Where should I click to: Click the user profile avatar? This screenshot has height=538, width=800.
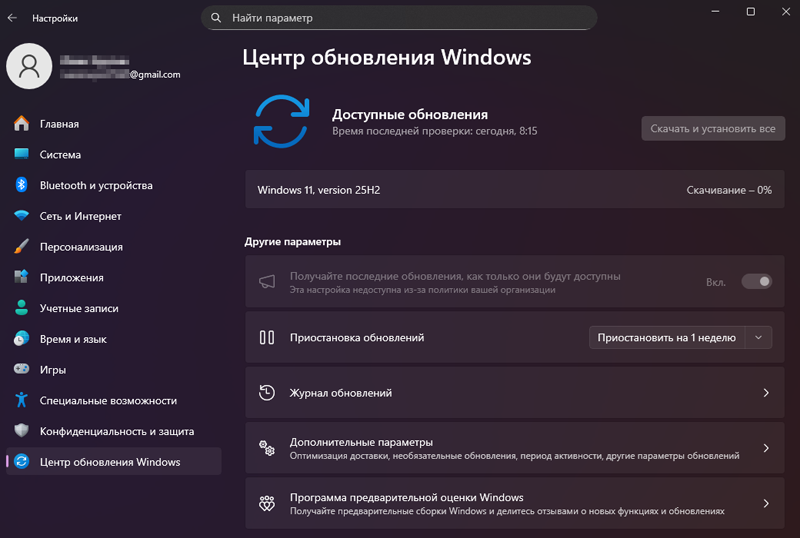pyautogui.click(x=30, y=67)
